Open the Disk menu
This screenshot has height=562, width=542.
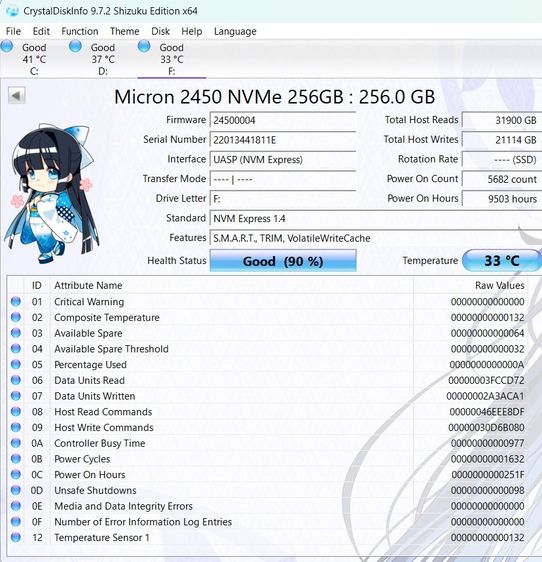click(x=160, y=32)
